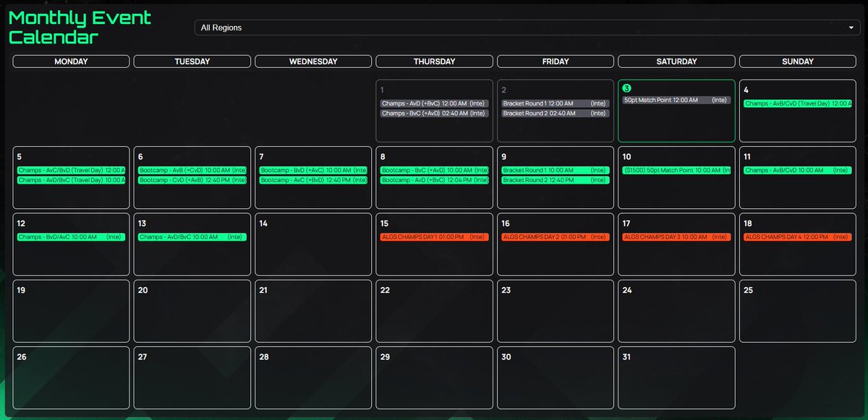Screen dimensions: 868x420
Task: Select the day 30 calendar cell
Action: [x=556, y=377]
